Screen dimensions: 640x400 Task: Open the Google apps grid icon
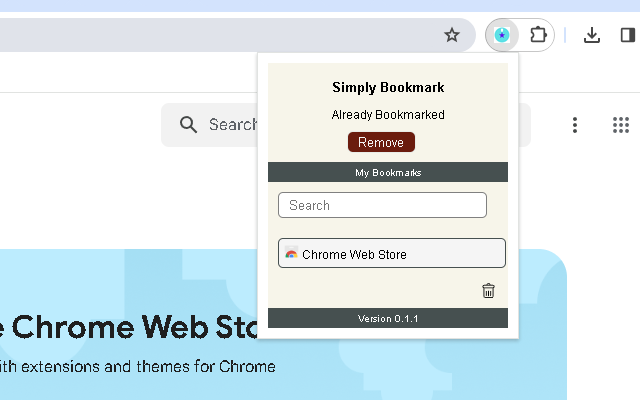coord(620,125)
